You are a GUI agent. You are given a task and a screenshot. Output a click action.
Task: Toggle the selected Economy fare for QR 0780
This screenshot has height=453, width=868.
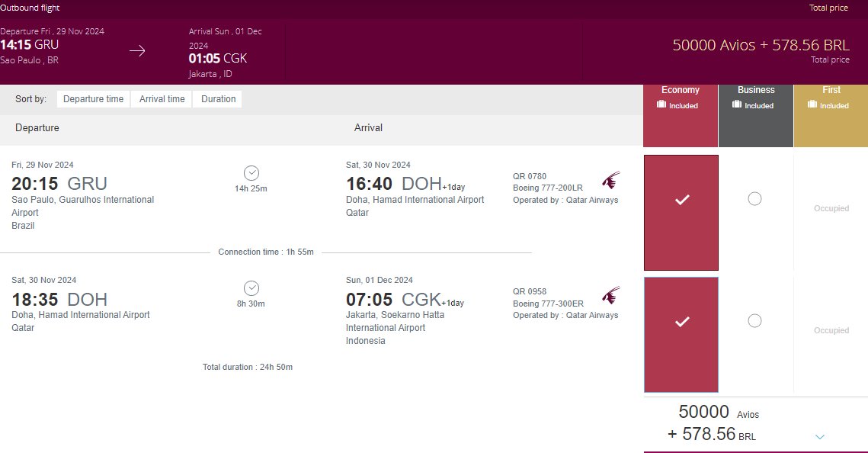(x=681, y=213)
